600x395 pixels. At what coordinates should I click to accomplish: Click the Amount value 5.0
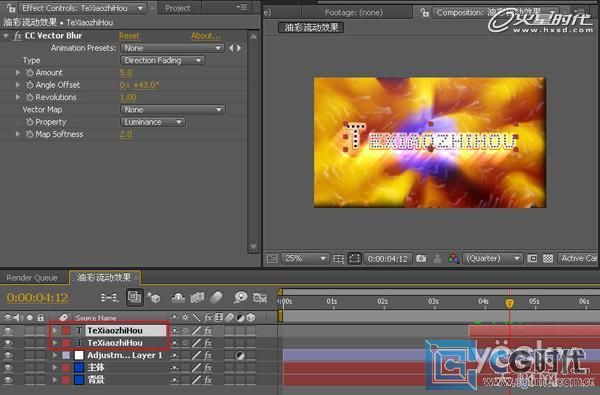126,73
